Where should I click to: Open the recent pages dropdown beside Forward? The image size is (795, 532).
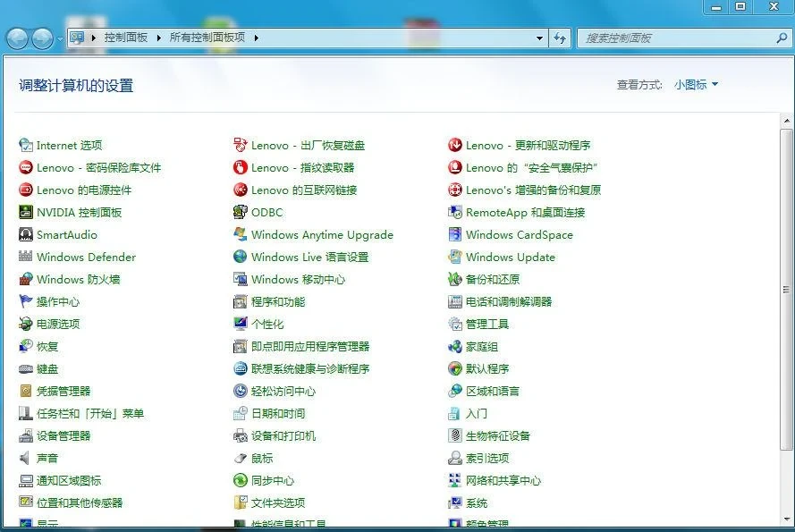point(60,38)
